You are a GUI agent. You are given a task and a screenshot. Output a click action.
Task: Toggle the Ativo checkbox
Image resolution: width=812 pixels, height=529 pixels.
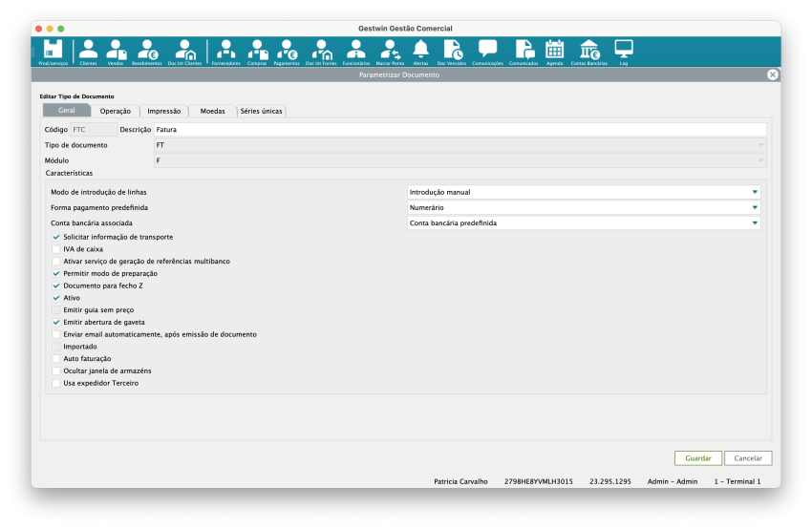click(x=56, y=298)
